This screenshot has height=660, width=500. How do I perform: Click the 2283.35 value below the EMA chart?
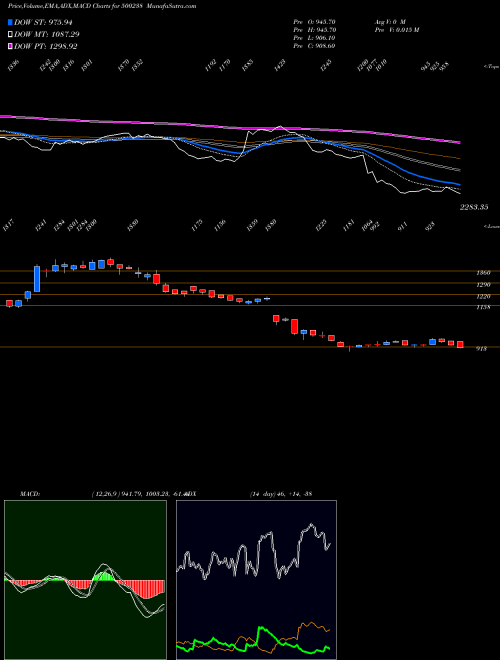coord(474,207)
